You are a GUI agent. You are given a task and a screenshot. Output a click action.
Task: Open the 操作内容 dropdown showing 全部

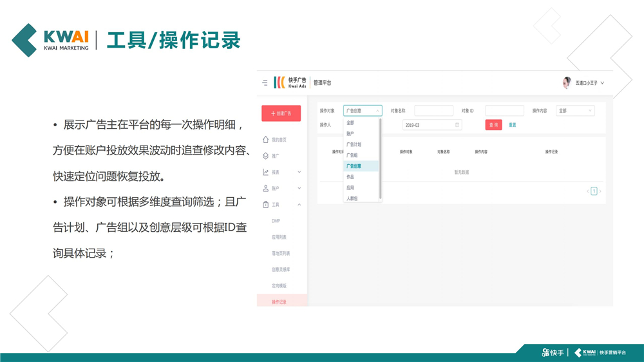click(x=575, y=111)
